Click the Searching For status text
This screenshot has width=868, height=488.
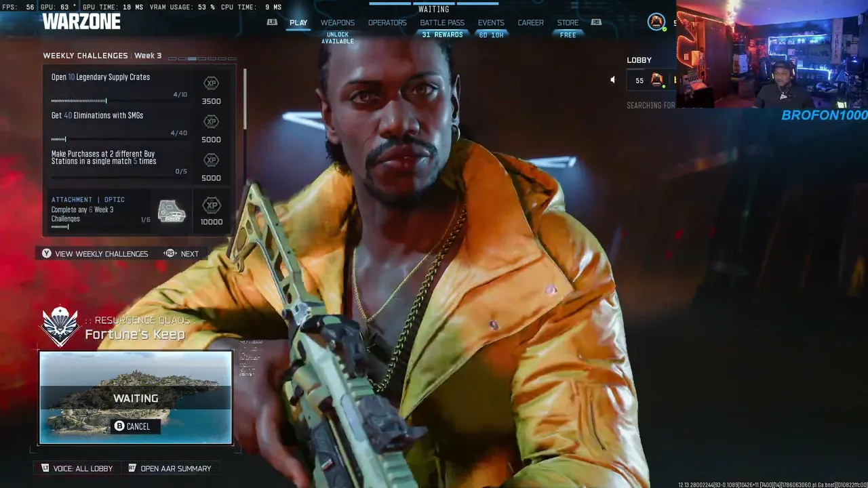[x=651, y=106]
